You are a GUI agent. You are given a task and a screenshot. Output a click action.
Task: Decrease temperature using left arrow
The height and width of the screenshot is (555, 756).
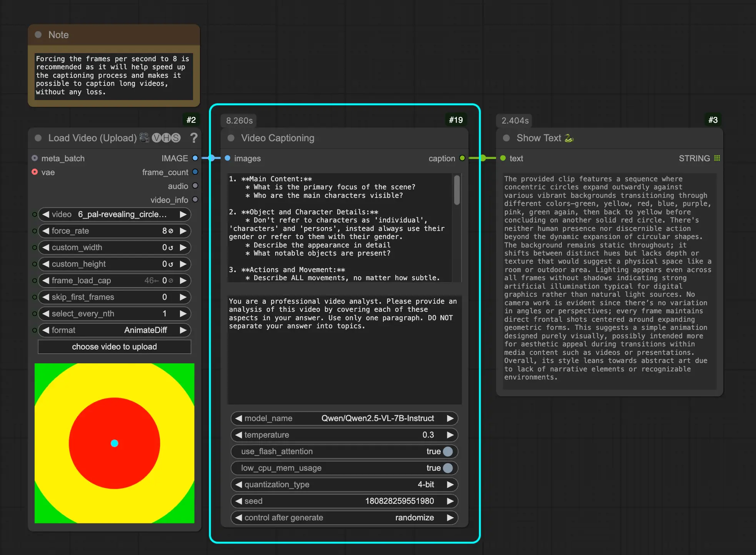click(239, 435)
